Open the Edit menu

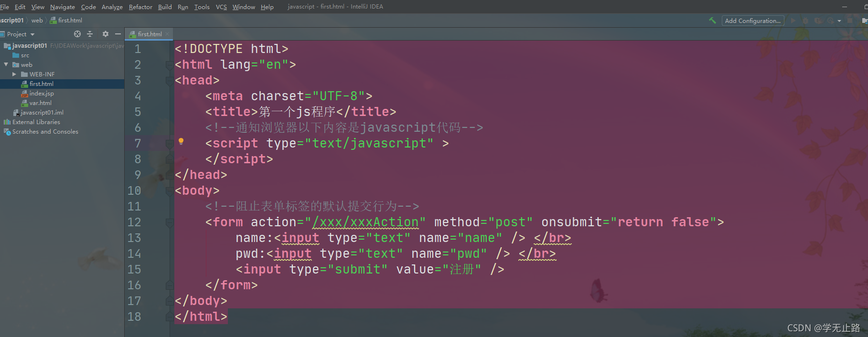point(20,7)
